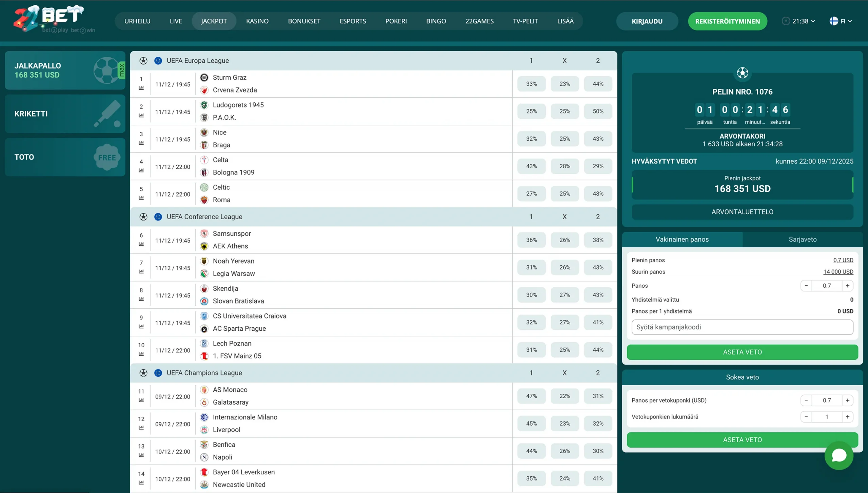Expand the 21:38 clock dropdown
Image resolution: width=868 pixels, height=493 pixels.
[798, 21]
